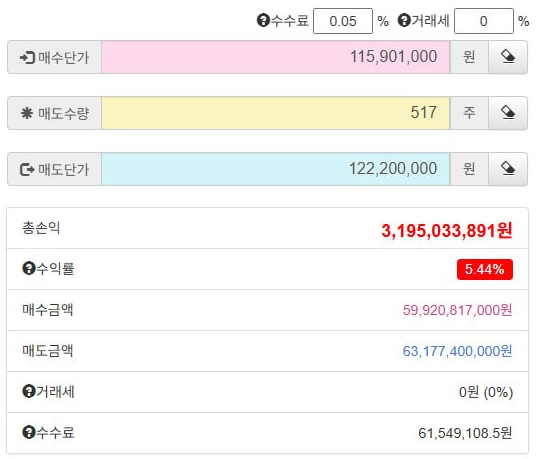Clear the 매도수량 field with eraser button

[507, 113]
